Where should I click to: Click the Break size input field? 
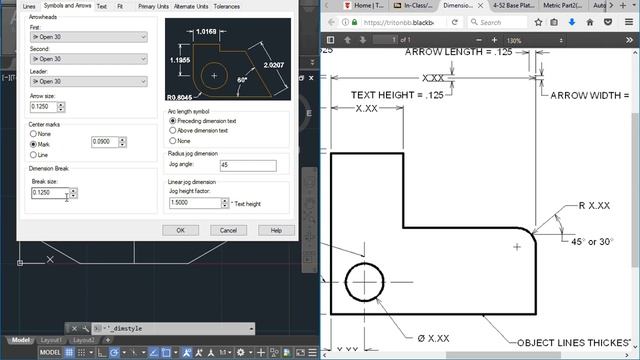(x=50, y=193)
